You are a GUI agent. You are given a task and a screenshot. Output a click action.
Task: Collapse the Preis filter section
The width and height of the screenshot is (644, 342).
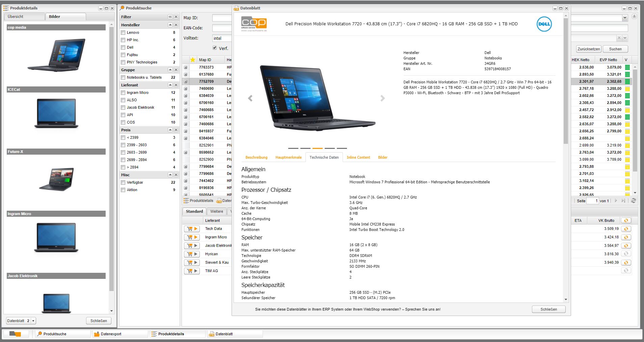[x=170, y=130]
